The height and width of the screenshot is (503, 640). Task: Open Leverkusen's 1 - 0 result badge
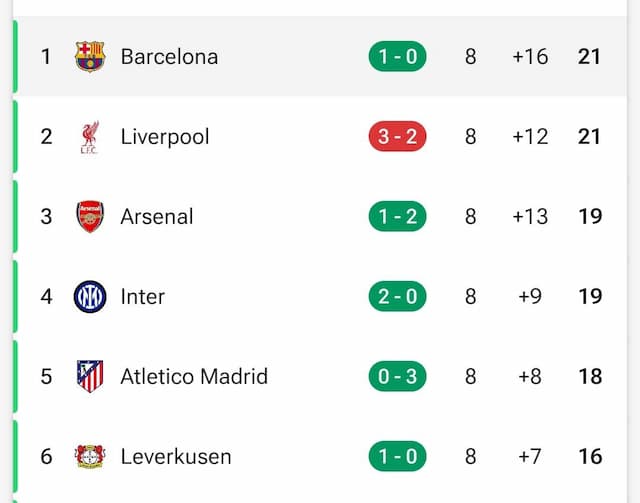(x=398, y=456)
